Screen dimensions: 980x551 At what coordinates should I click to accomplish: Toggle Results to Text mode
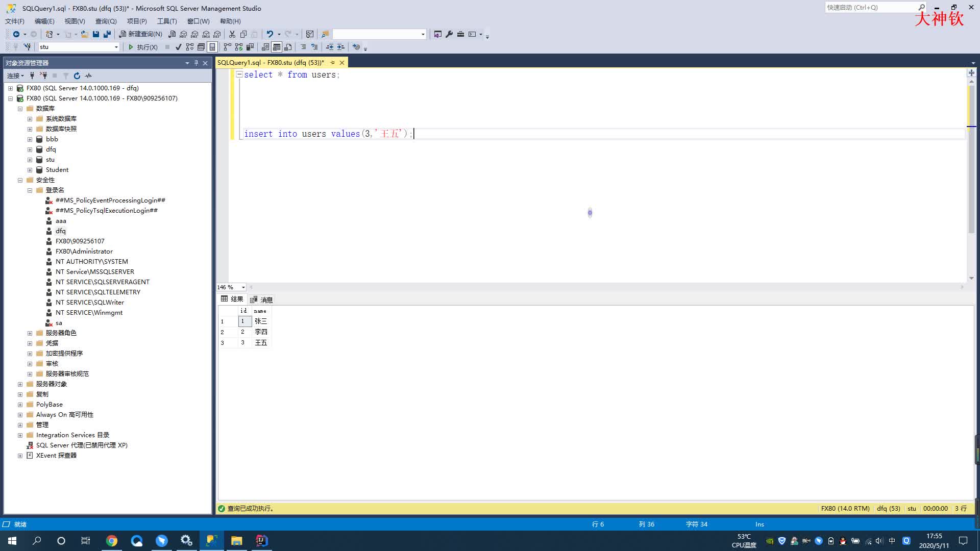[x=265, y=47]
